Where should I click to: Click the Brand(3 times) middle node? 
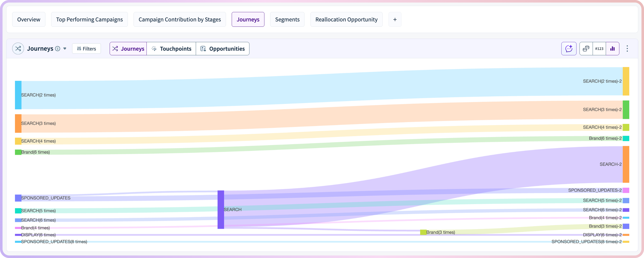[x=423, y=232]
